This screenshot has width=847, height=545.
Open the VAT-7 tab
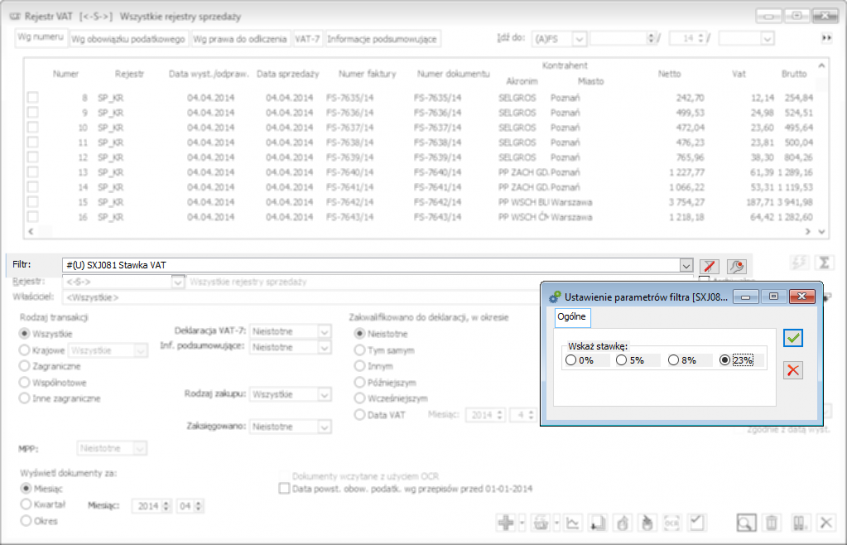coord(307,39)
